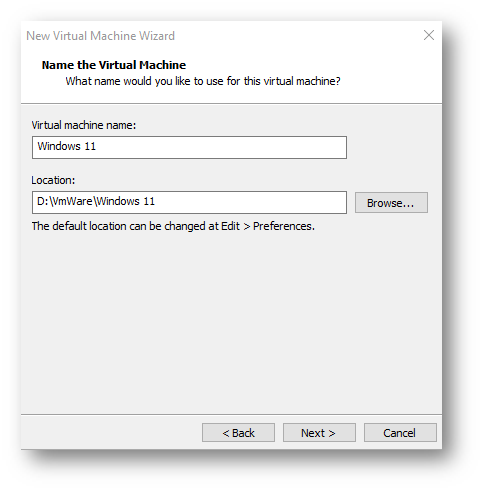Click the 'Virtual machine name:' label
The height and width of the screenshot is (492, 484).
tap(84, 125)
